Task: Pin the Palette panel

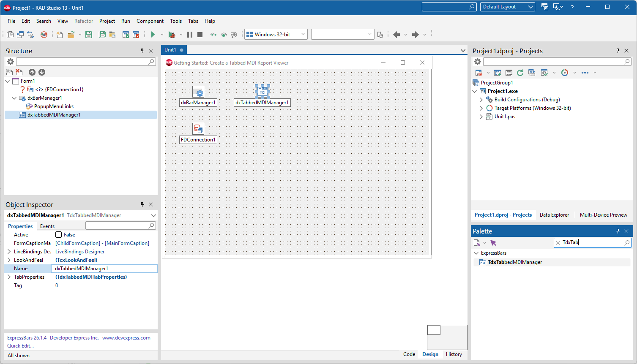Action: point(618,231)
